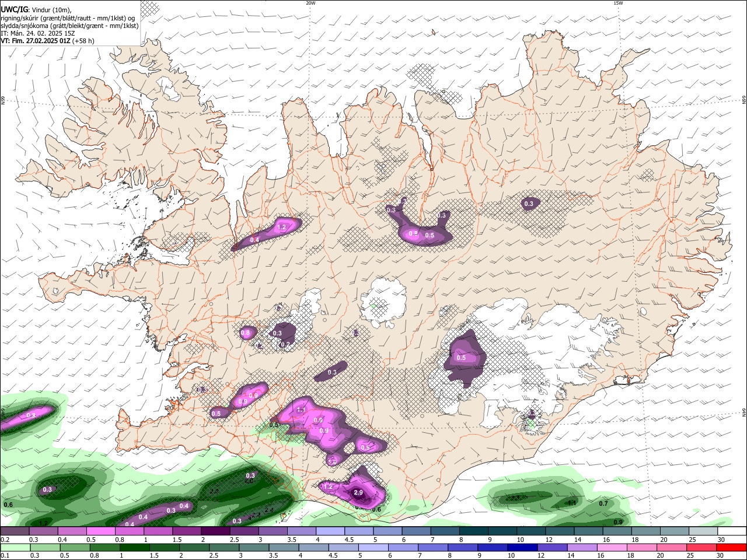Image resolution: width=747 pixels, height=560 pixels.
Task: Click '12' on the upper snow legend
Action: point(550,540)
